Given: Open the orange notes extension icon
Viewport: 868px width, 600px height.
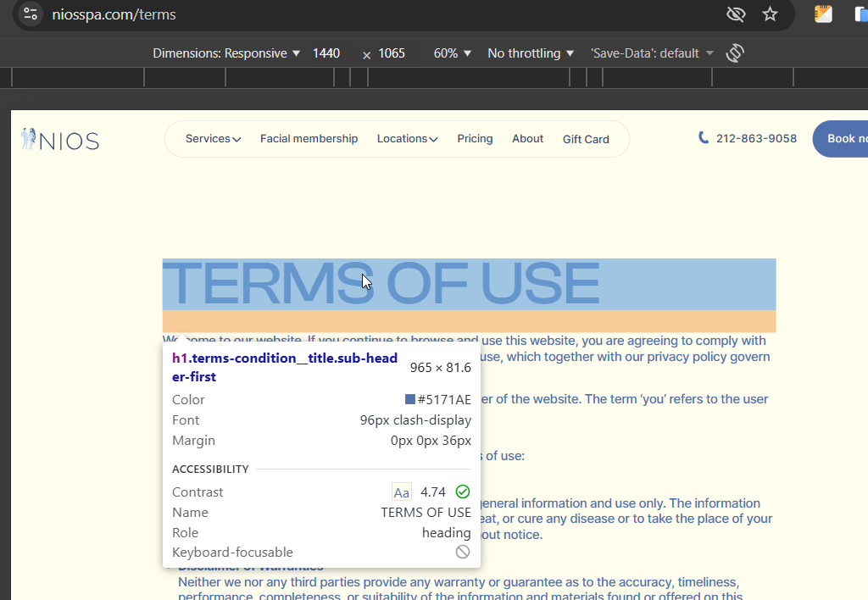Looking at the screenshot, I should coord(823,14).
